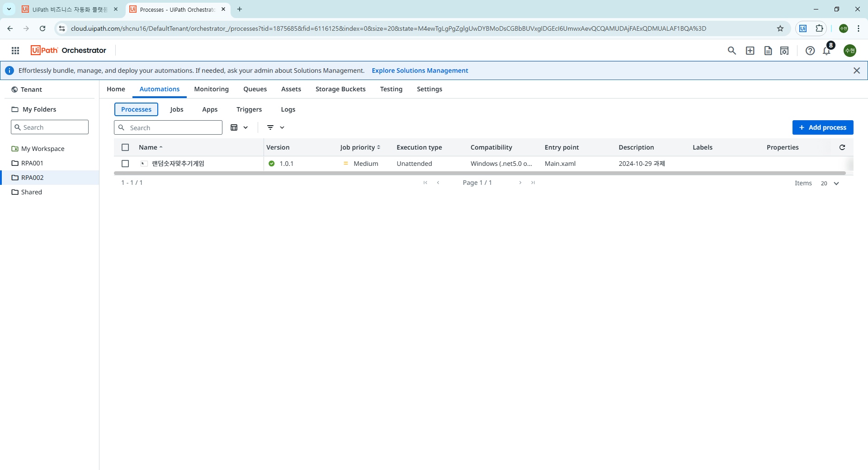Open the Storage Buckets tab
Viewport: 868px width, 470px height.
[340, 89]
